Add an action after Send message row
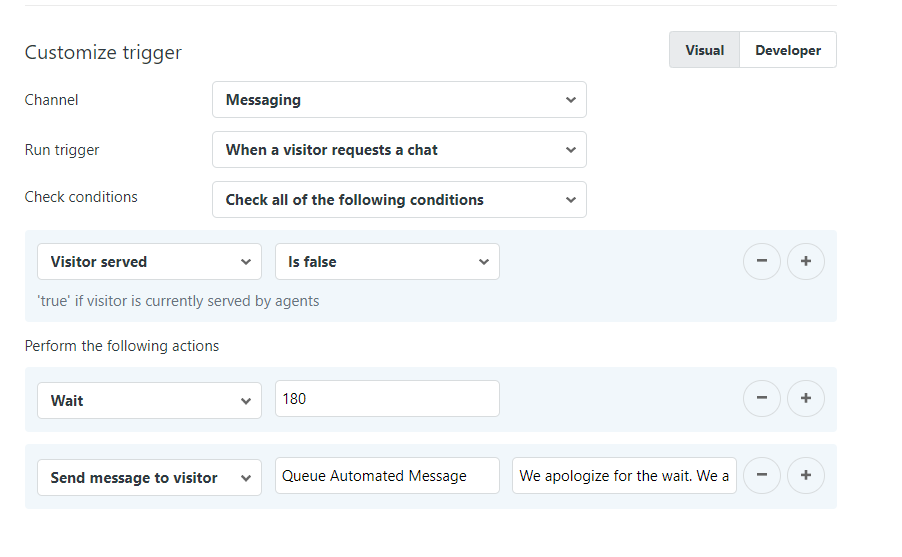The image size is (902, 557). pyautogui.click(x=806, y=476)
